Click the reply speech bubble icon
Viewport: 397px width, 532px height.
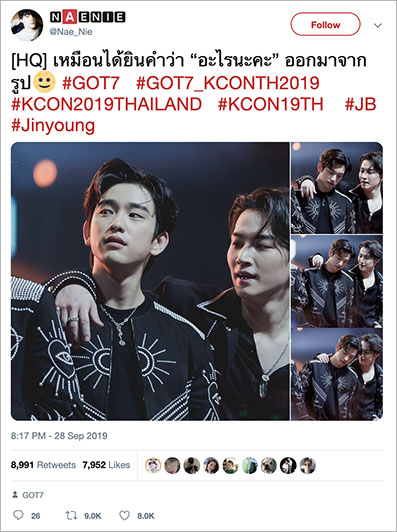pos(18,515)
